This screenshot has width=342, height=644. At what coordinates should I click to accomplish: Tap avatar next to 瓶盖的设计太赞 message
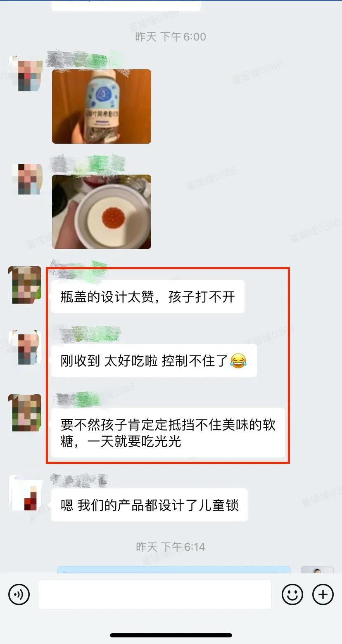25,285
